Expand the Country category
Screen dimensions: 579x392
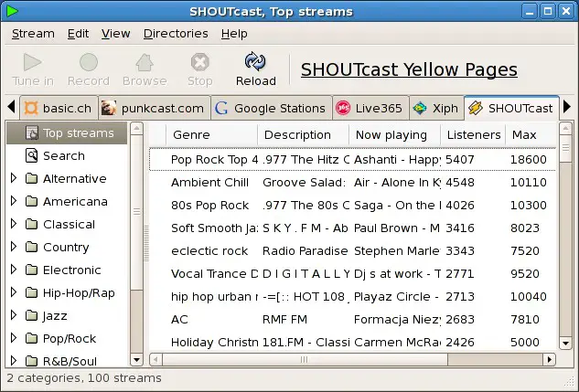pos(14,247)
